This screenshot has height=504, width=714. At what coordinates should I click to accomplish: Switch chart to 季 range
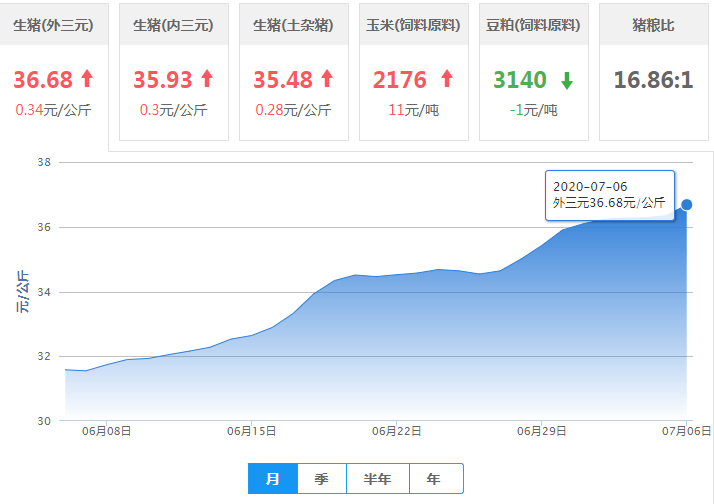(x=322, y=479)
